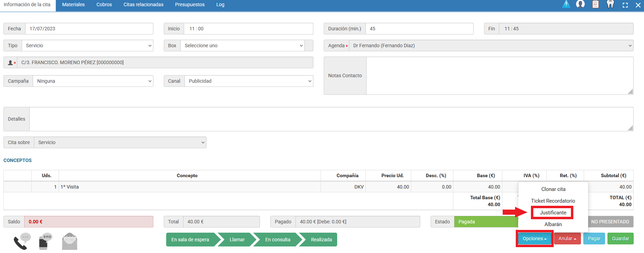Click the phone call icon

[21, 242]
